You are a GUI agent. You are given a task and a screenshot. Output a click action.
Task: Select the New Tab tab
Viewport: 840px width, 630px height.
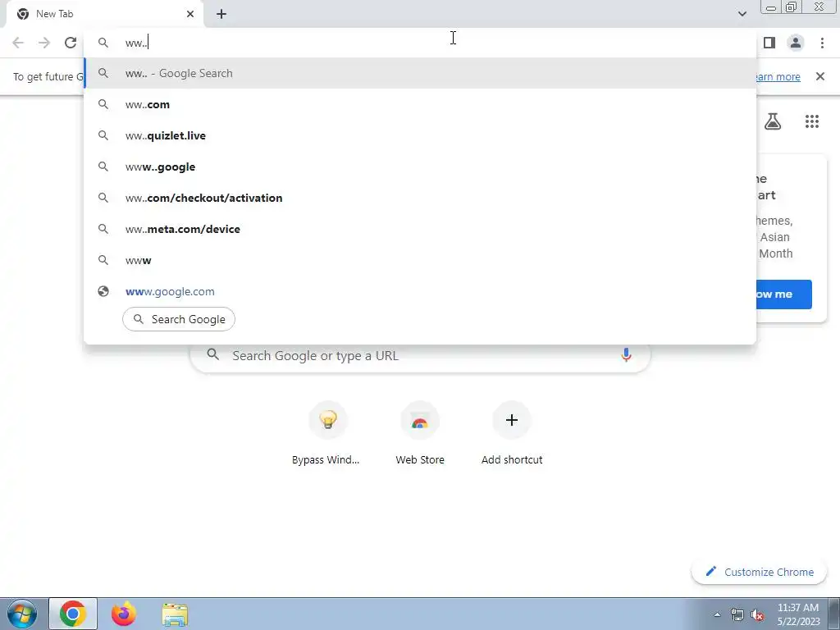point(105,15)
